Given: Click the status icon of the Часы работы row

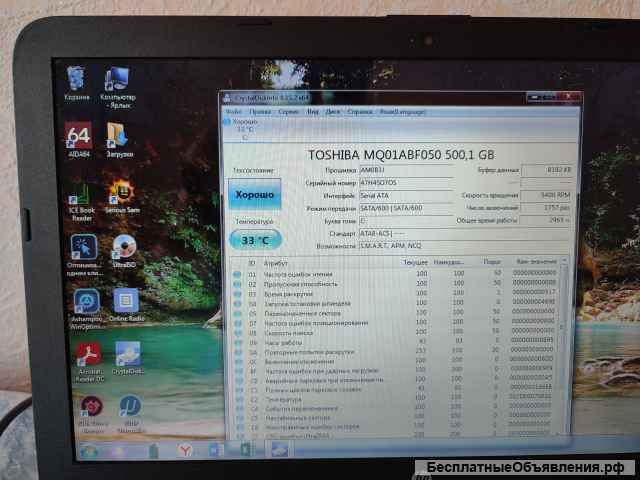Looking at the screenshot, I should click(x=238, y=343).
